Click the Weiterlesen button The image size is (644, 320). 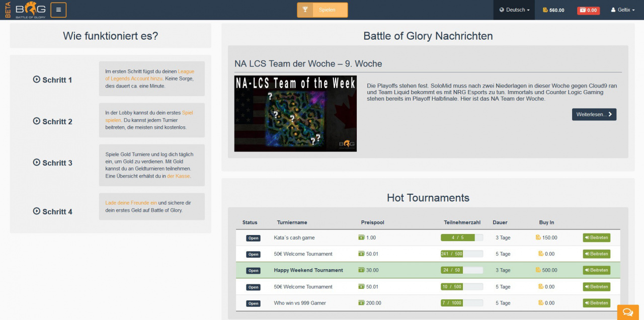594,114
